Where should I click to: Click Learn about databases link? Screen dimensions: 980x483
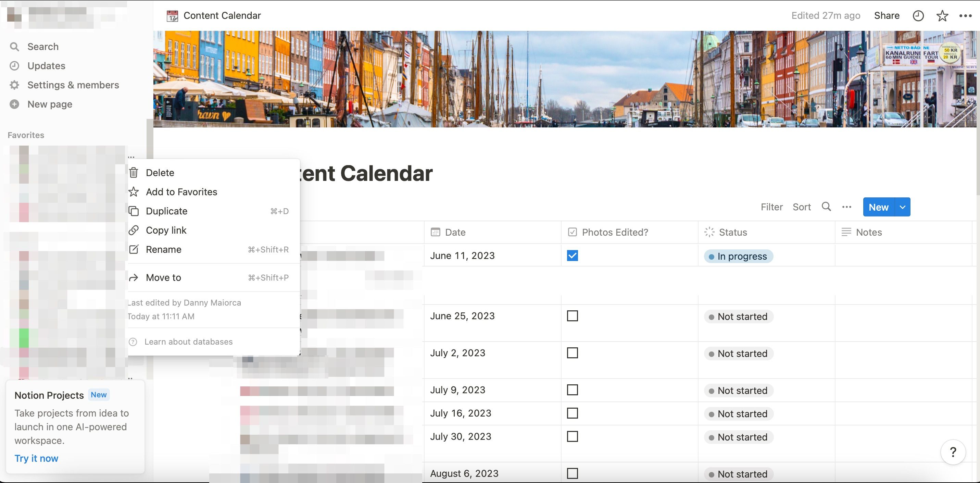pyautogui.click(x=188, y=341)
